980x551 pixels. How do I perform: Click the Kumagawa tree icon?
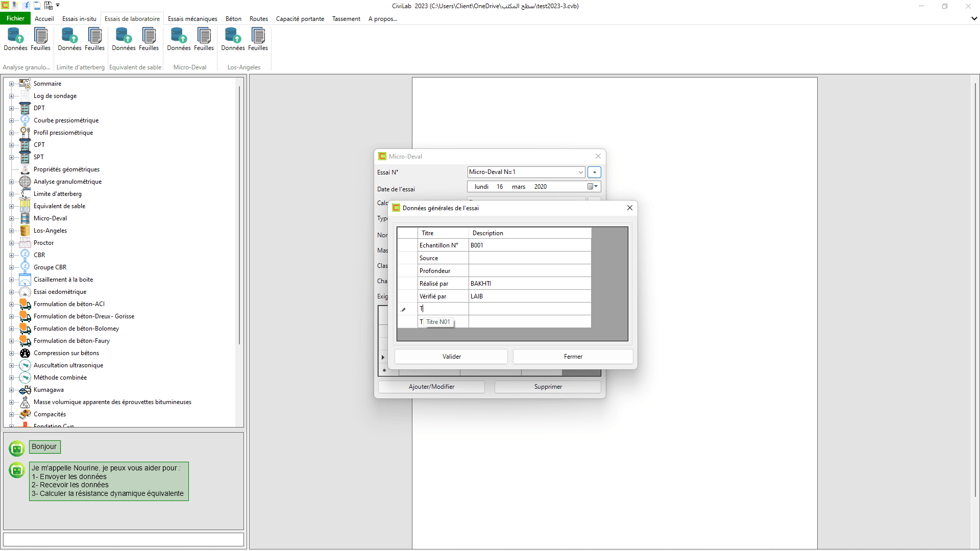[25, 389]
